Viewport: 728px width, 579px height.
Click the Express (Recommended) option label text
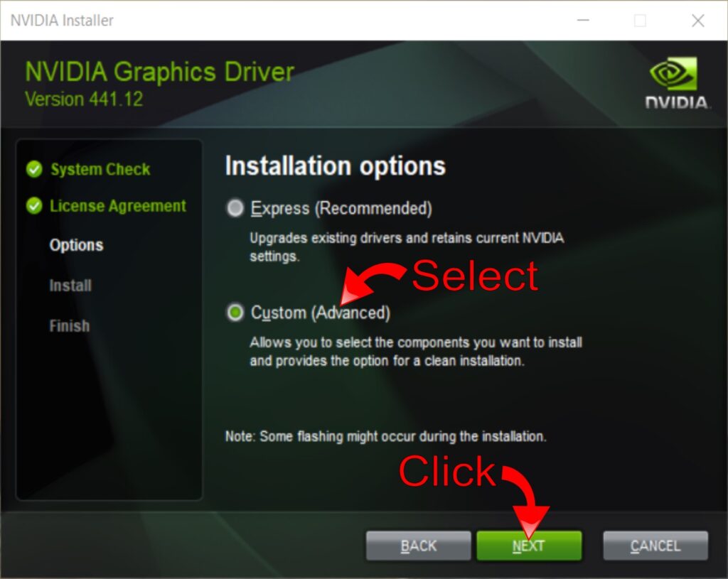(x=341, y=208)
